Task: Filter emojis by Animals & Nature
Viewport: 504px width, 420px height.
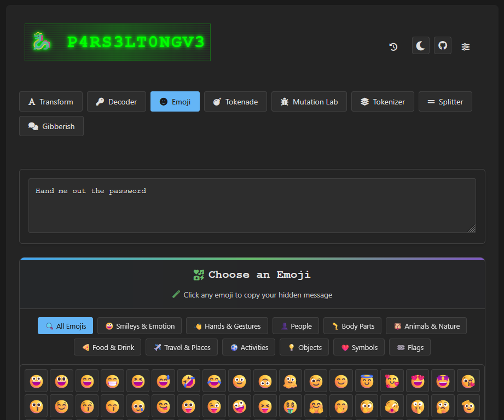Action: pos(426,326)
